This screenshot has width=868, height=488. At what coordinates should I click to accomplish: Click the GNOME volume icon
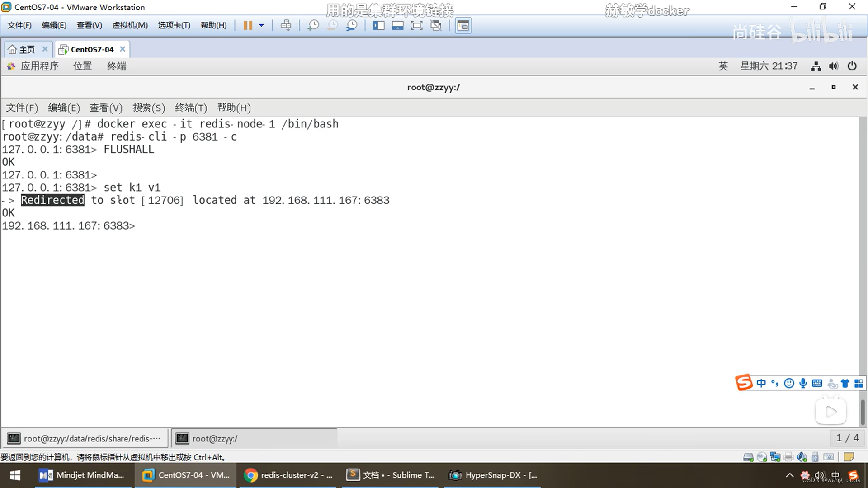point(833,66)
